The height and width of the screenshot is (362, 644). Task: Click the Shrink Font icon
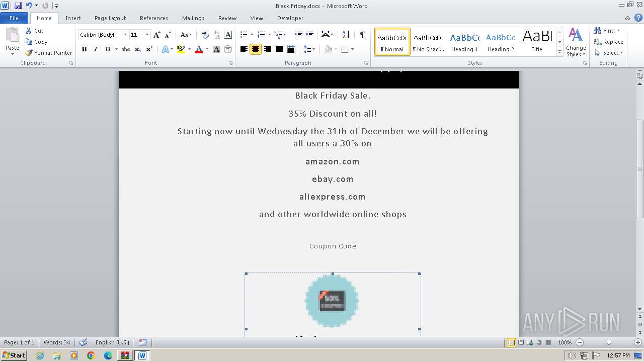point(168,35)
